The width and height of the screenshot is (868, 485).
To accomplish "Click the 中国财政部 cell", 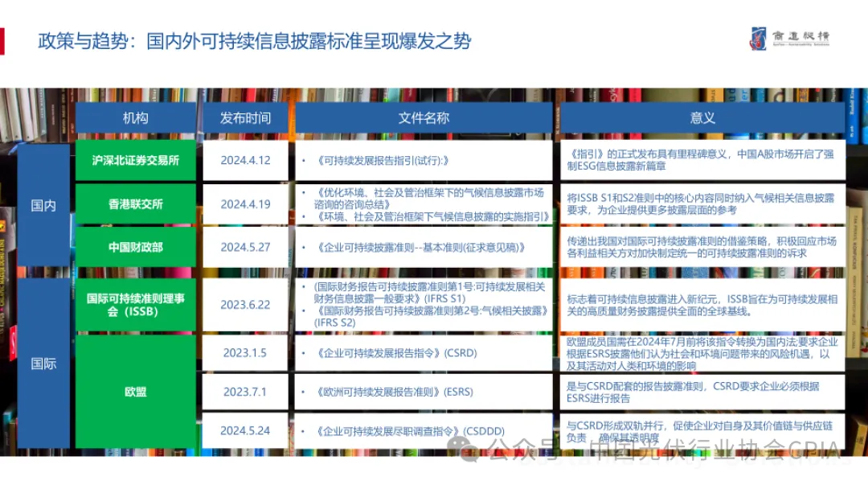I will pyautogui.click(x=136, y=247).
